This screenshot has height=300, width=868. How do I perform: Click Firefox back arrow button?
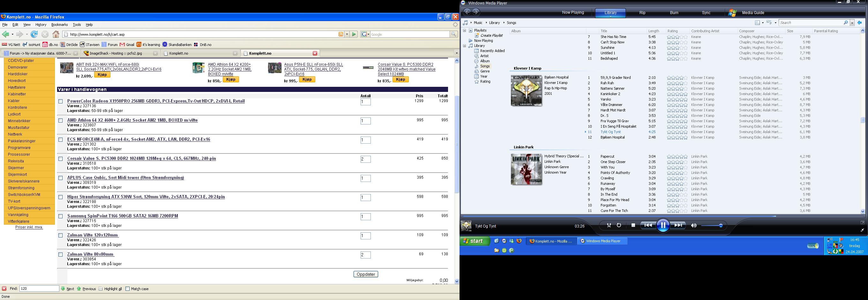click(5, 34)
